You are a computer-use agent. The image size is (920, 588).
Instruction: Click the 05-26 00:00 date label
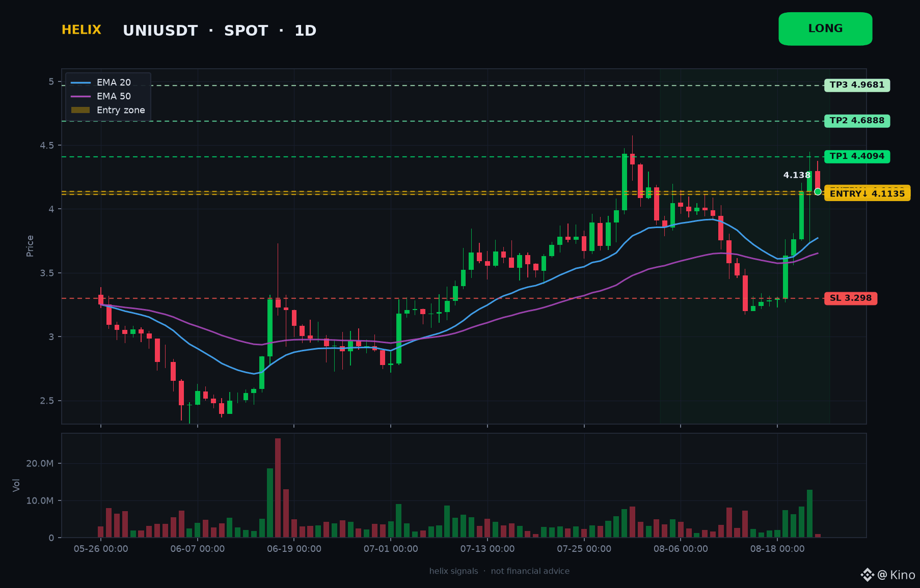[101, 549]
